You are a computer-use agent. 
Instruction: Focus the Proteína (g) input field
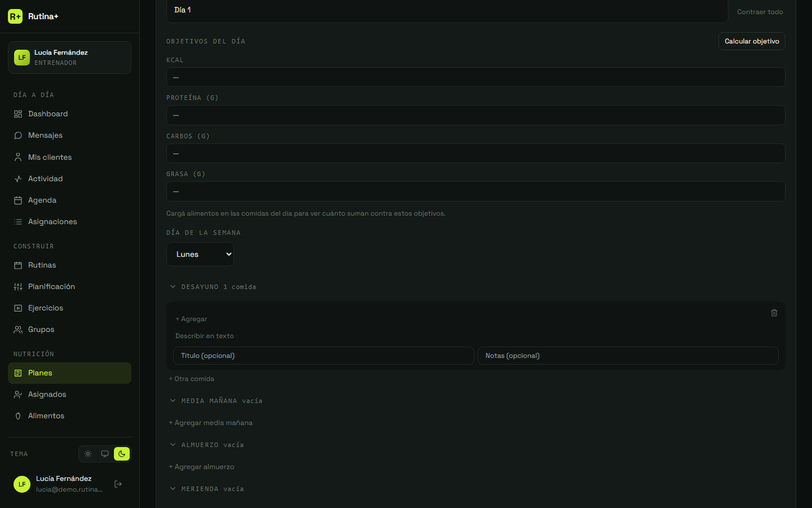point(476,115)
